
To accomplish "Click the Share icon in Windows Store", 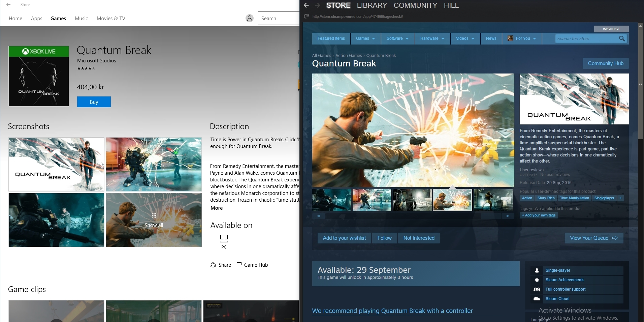I will point(213,265).
